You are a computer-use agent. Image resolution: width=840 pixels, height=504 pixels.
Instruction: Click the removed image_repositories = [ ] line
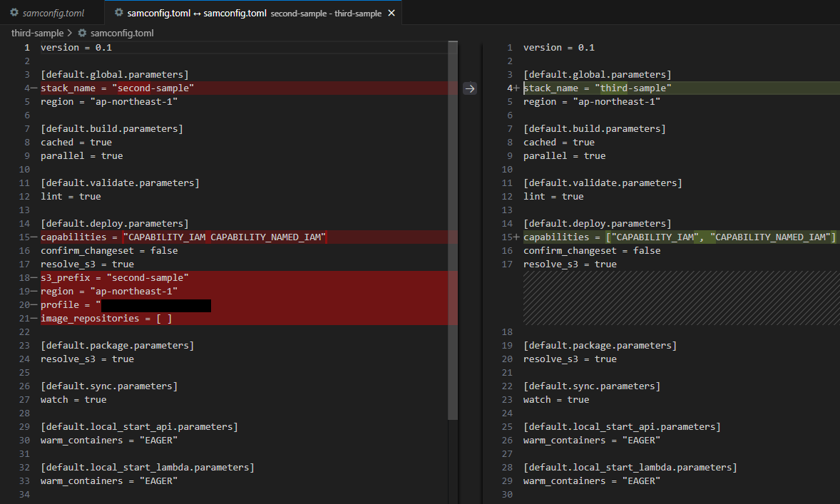pyautogui.click(x=248, y=318)
